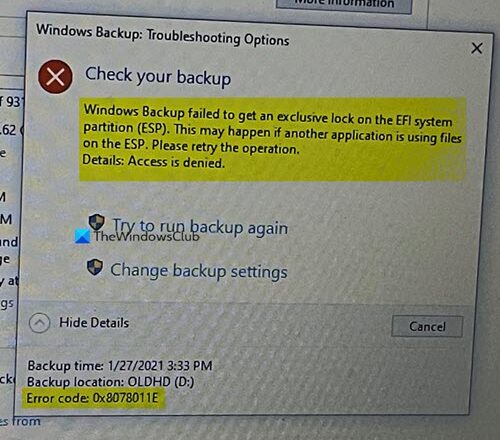Click the Hide Details label
The image size is (500, 440).
tap(94, 323)
